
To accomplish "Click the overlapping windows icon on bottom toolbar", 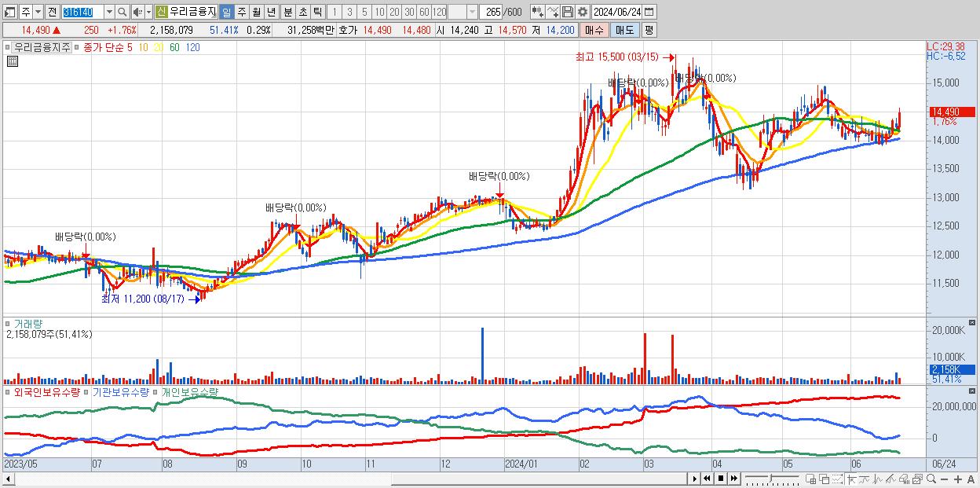I will pos(825,479).
